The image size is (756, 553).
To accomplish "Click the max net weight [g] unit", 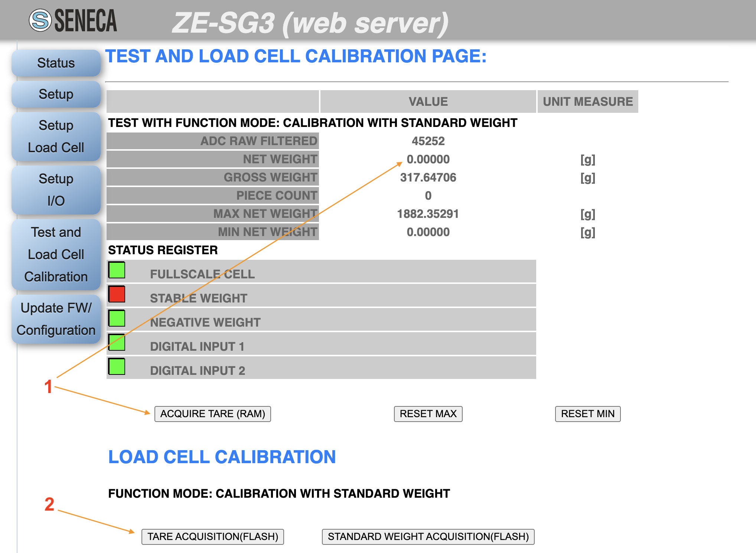I will coord(588,215).
